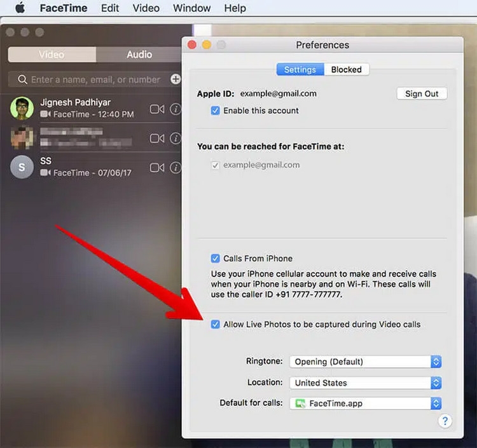Click the Apple ID example@gmail.com text

tap(279, 93)
